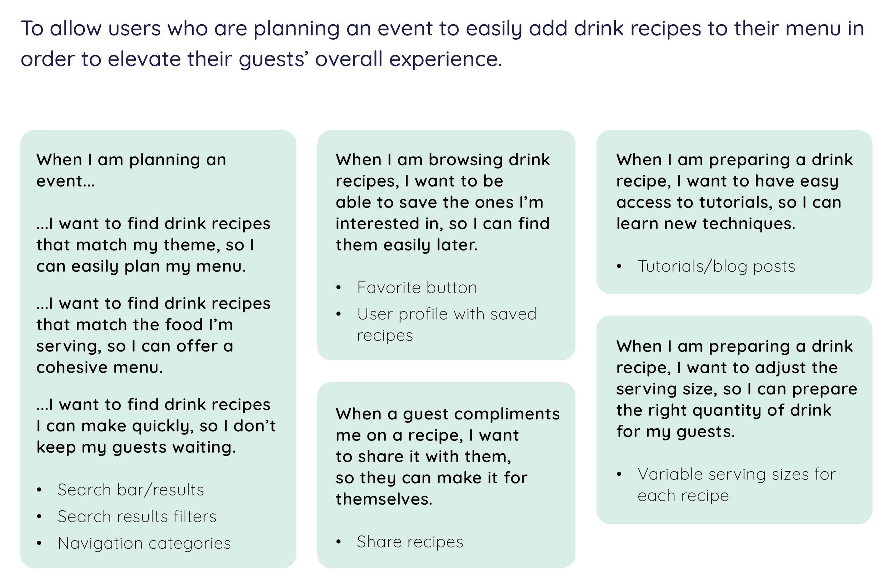
Task: Select the 'Search results filters' bullet
Action: point(137,517)
